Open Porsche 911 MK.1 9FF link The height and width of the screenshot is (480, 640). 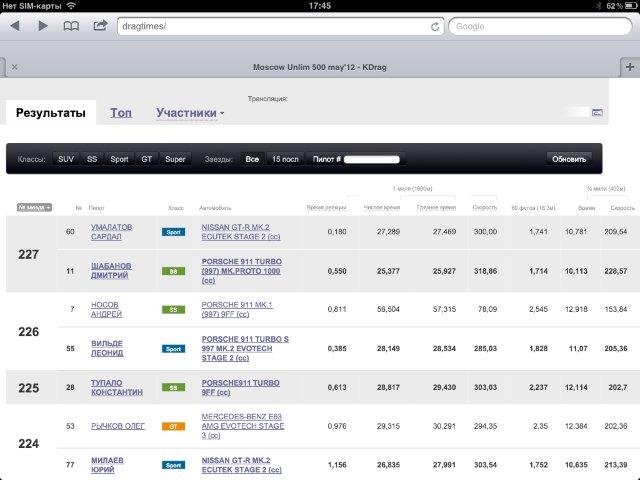[237, 309]
